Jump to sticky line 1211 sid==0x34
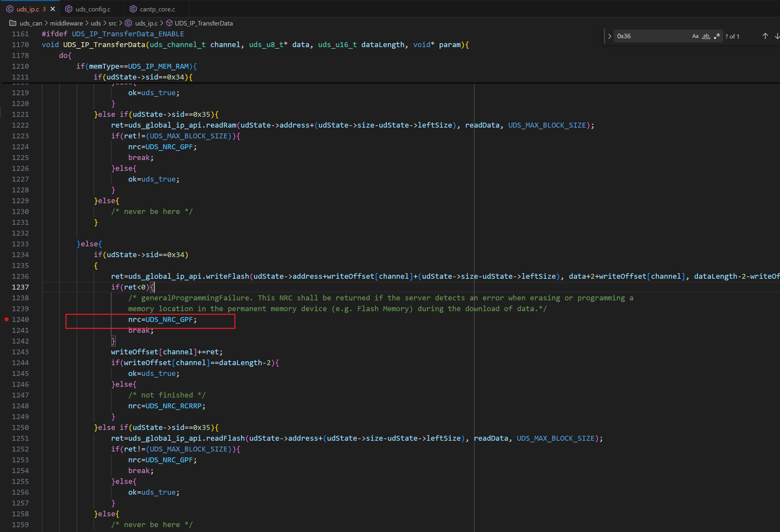 pos(143,77)
